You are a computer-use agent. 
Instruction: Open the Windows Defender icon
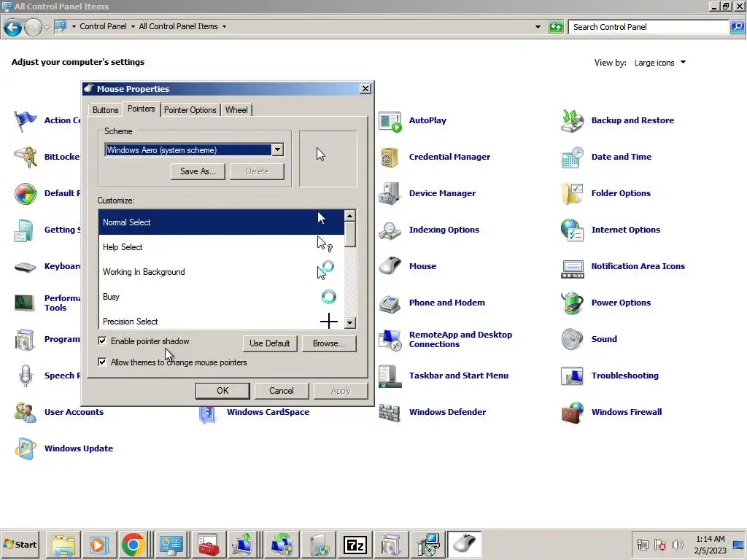[390, 413]
